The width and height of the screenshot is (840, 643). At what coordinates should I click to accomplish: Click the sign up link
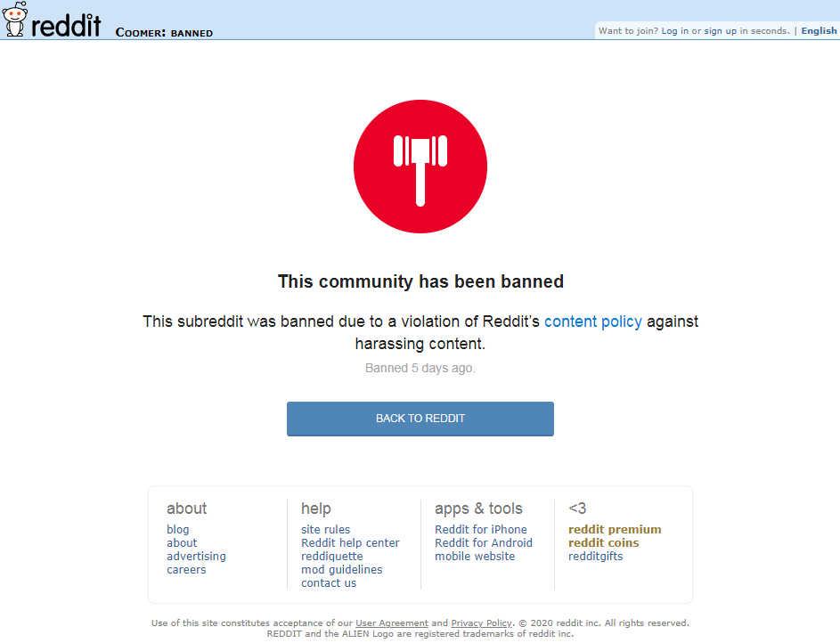[x=721, y=31]
